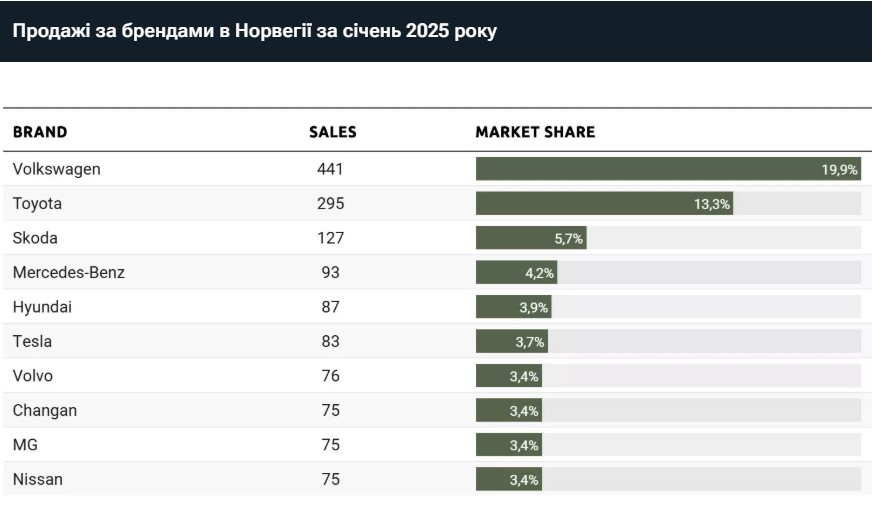Click Skoda's 5,7% market share bar
The width and height of the screenshot is (872, 506).
tap(530, 238)
